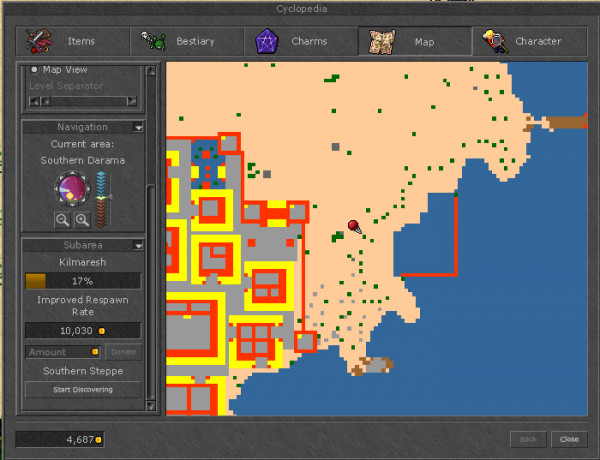Switch to the Charms tab

click(301, 41)
